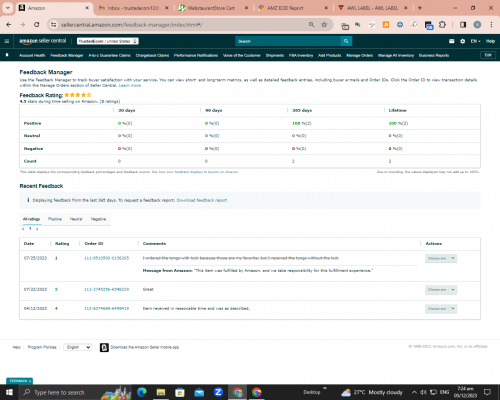Open Voice of the Customer menu item

pyautogui.click(x=242, y=55)
